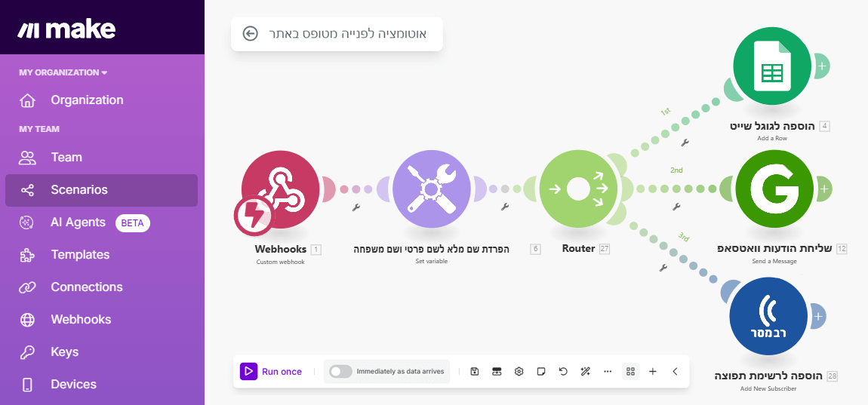
Task: Collapse the toolbar with the chevron
Action: 675,372
